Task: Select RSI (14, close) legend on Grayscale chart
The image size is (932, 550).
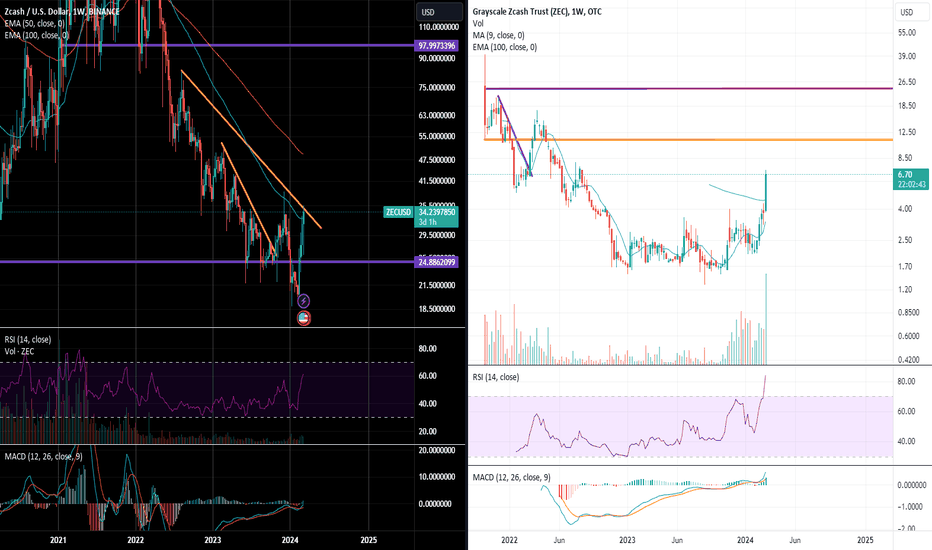Action: tap(496, 377)
